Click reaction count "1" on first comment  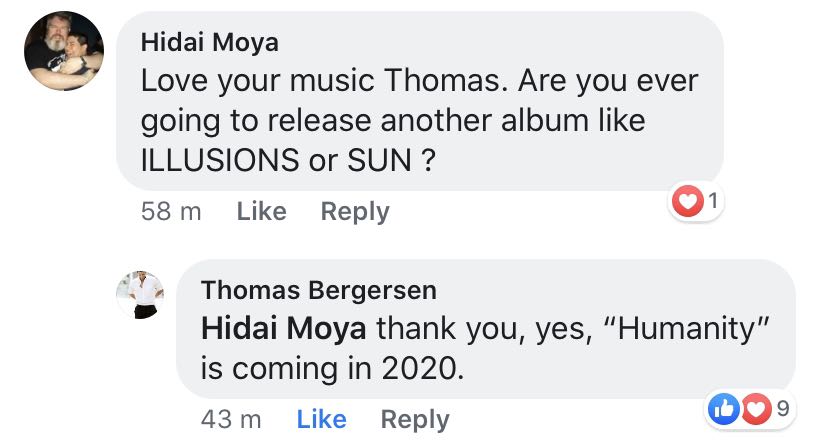pos(711,203)
